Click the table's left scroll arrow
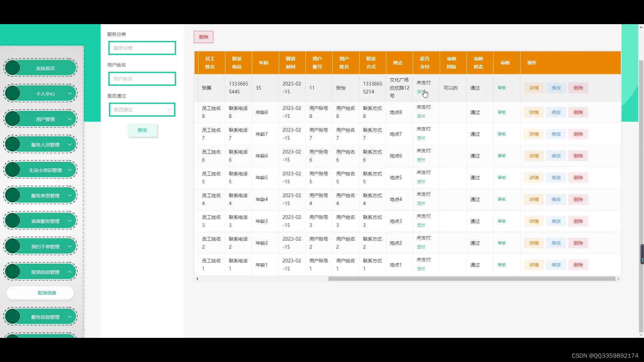The image size is (644, 362). 197,279
